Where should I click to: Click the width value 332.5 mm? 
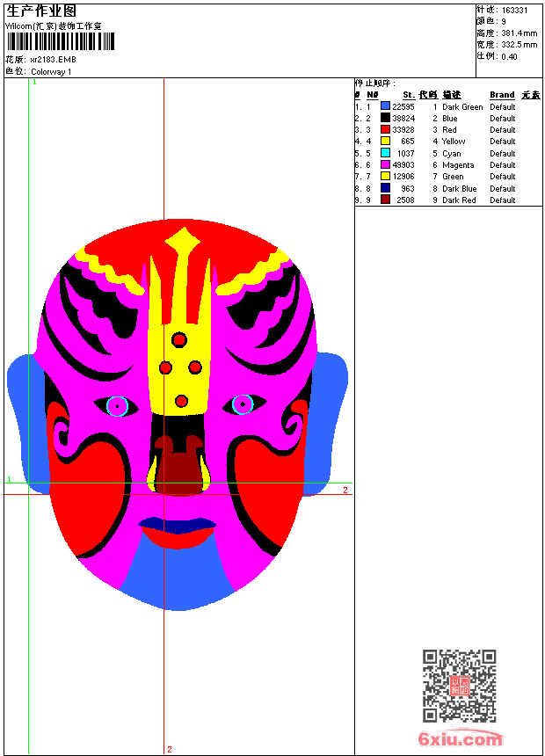(x=519, y=45)
